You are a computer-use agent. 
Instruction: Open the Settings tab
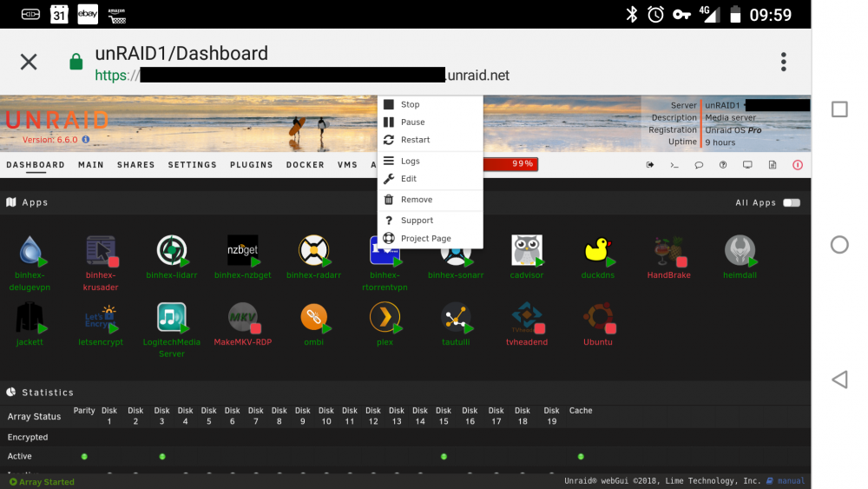click(x=192, y=165)
